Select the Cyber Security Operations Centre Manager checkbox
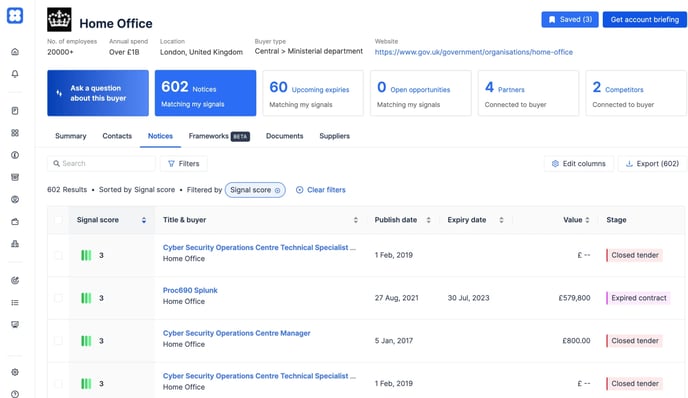 click(x=58, y=341)
